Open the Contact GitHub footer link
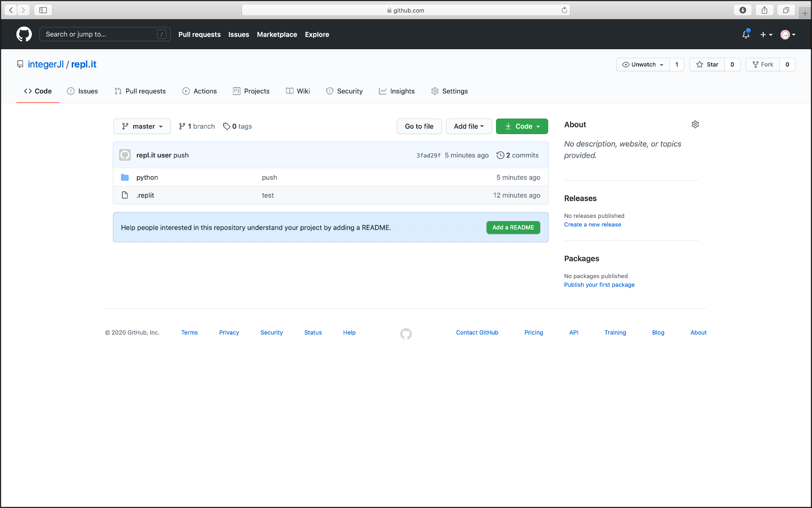 click(x=477, y=332)
